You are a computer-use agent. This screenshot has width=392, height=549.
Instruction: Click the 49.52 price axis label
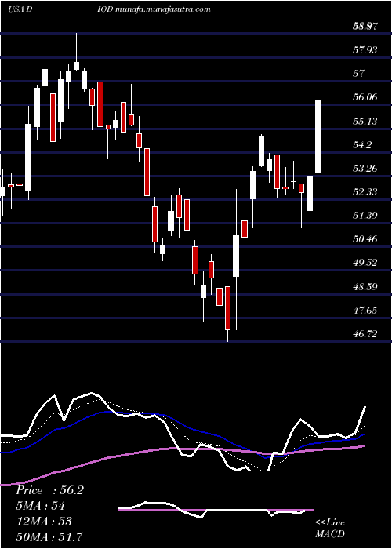point(365,263)
